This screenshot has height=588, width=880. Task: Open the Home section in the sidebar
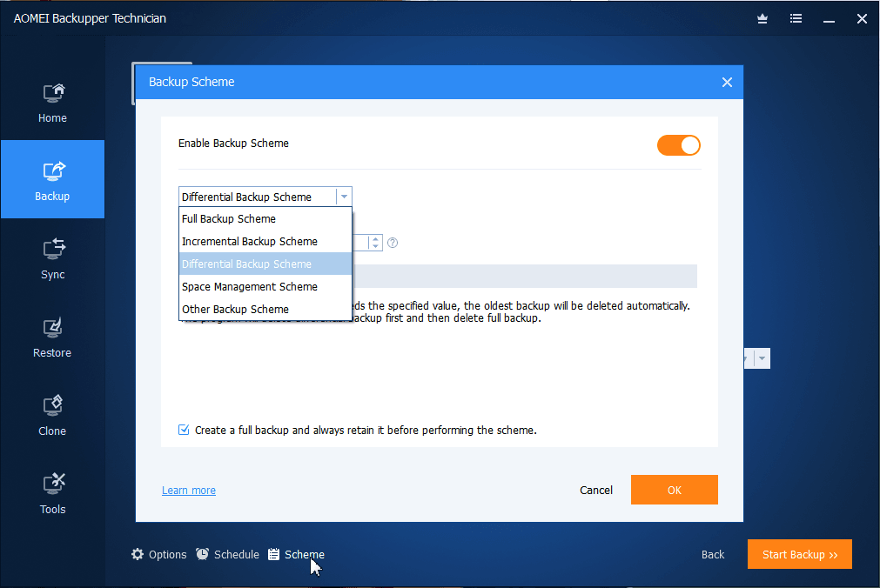pyautogui.click(x=52, y=104)
